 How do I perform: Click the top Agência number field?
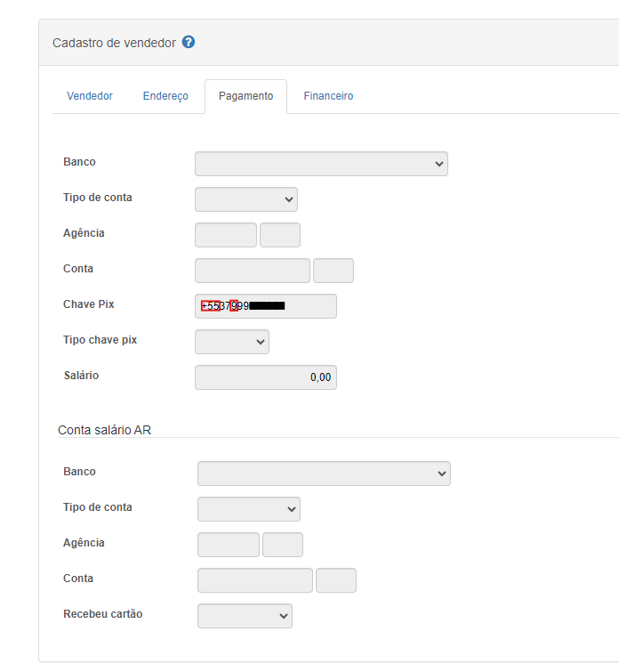click(225, 235)
